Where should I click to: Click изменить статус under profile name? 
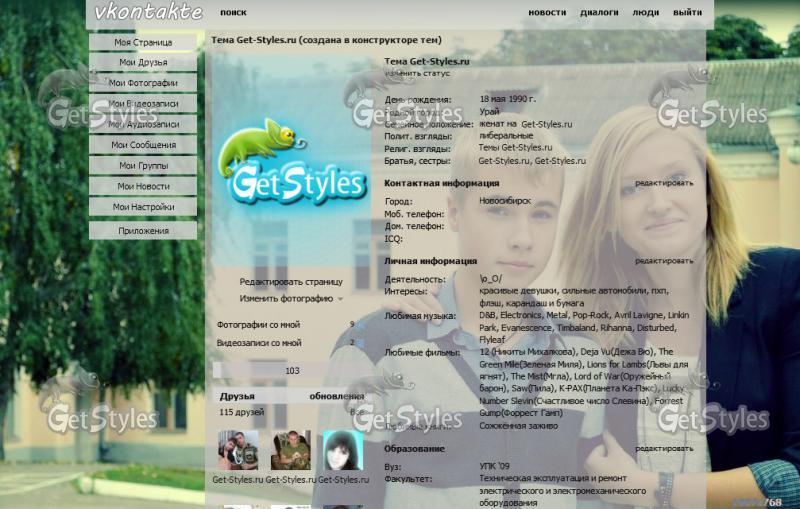coord(417,73)
